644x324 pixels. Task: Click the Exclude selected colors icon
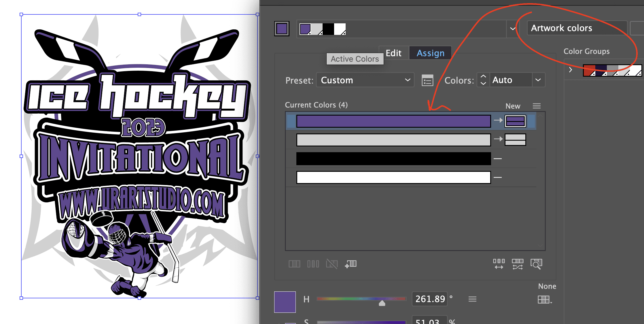pos(332,264)
